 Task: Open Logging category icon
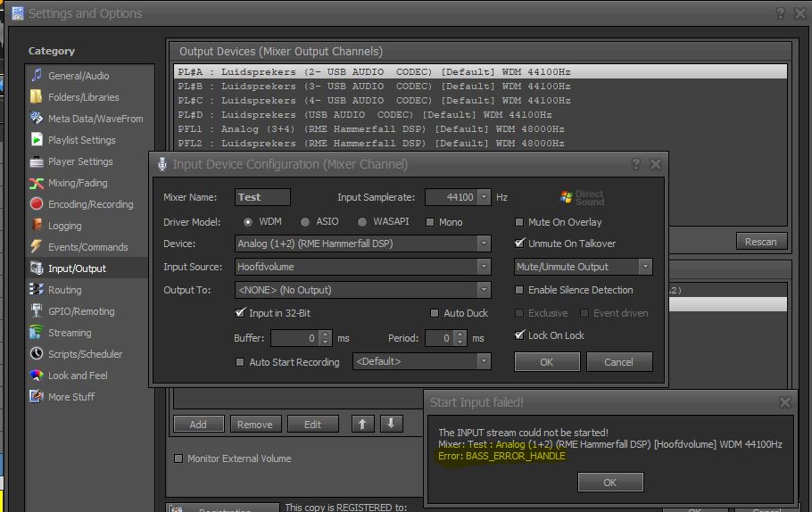(37, 225)
